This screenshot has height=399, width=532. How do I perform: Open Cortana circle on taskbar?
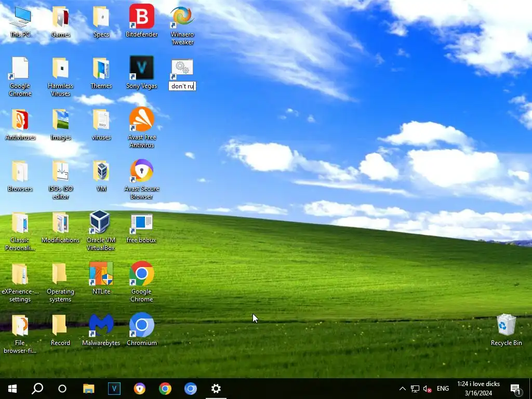62,389
